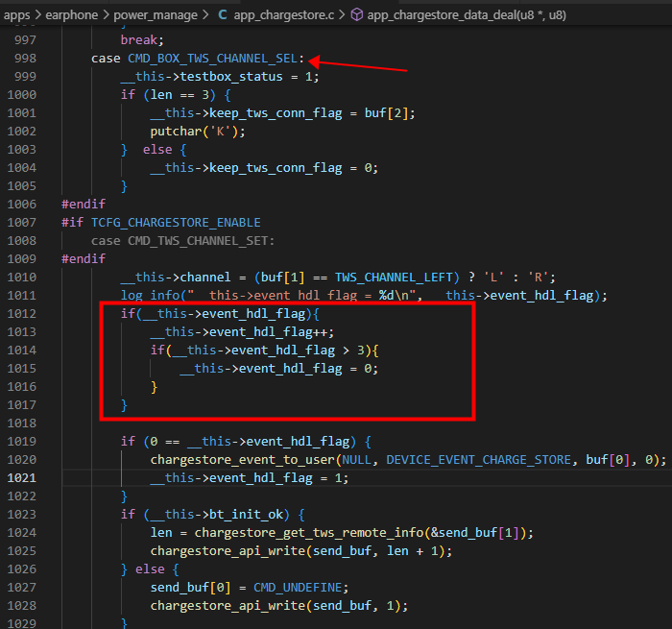Click line number 1012 in gutter
Image resolution: width=672 pixels, height=629 pixels.
tap(21, 314)
